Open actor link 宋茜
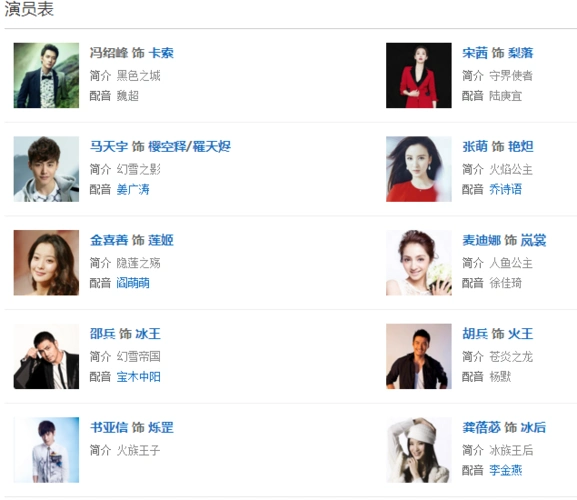This screenshot has width=577, height=500. coord(475,53)
